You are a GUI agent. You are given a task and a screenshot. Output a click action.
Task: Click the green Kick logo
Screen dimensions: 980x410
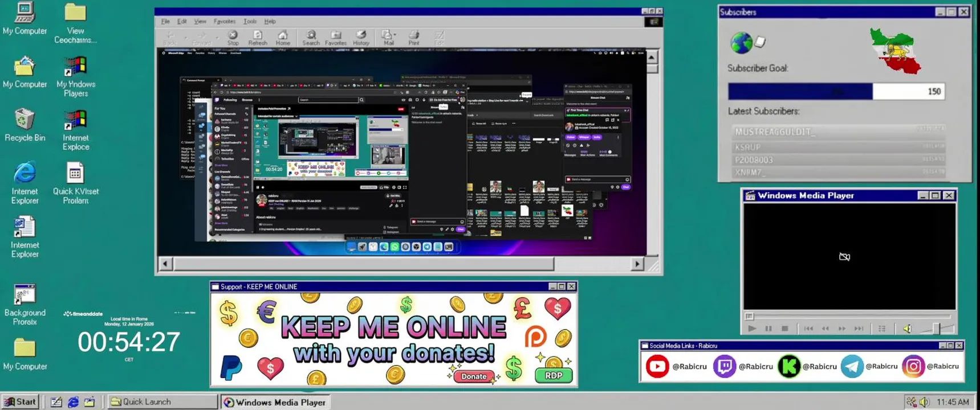click(789, 366)
